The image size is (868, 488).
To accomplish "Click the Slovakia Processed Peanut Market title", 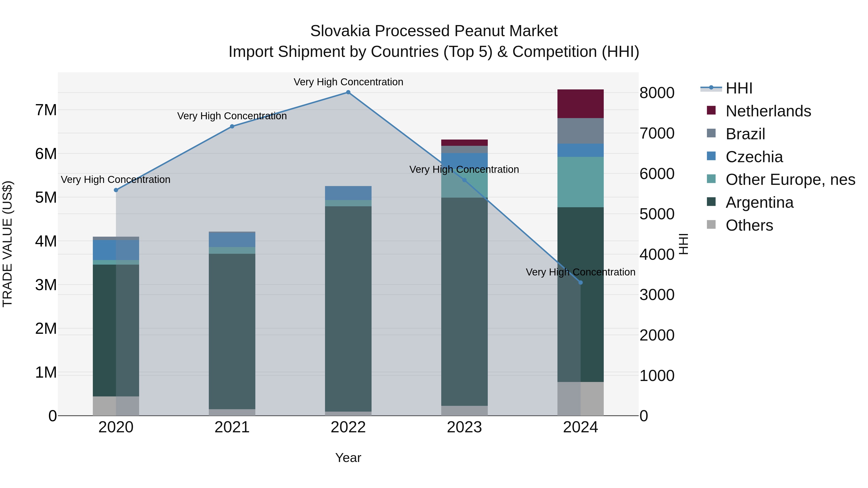I will click(434, 31).
